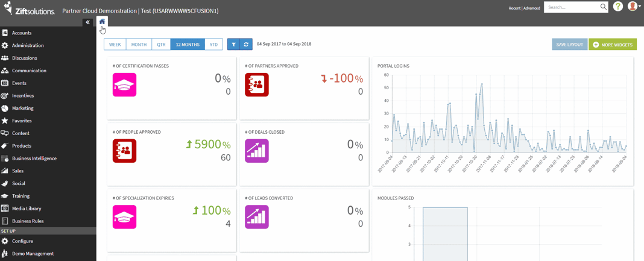Open the Advanced search link
The width and height of the screenshot is (644, 261).
point(532,8)
